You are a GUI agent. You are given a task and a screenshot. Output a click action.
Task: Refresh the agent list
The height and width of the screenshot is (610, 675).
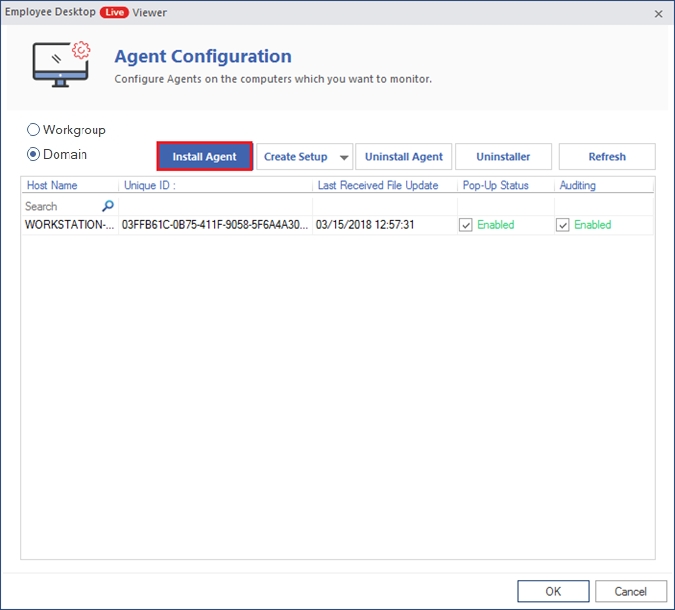click(606, 157)
